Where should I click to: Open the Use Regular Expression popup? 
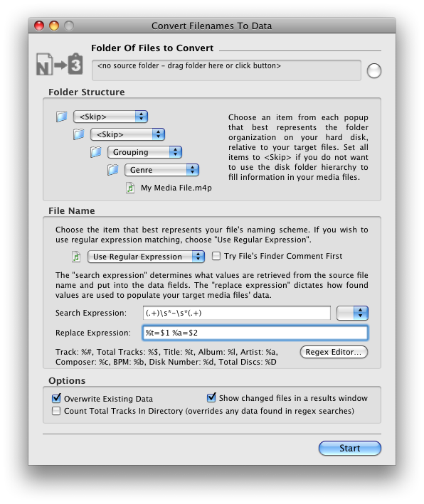click(x=146, y=257)
